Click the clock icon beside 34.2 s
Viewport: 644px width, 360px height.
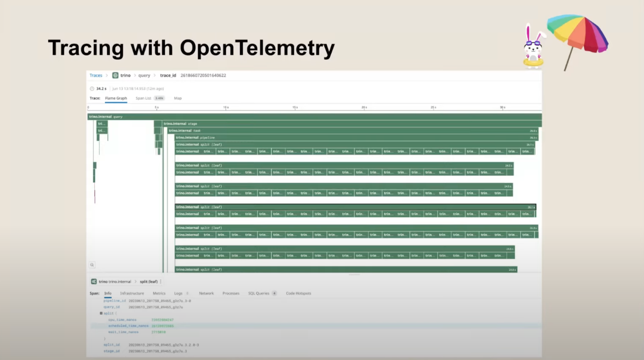coord(92,89)
